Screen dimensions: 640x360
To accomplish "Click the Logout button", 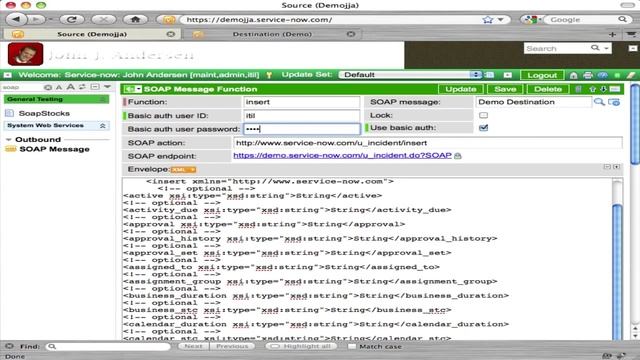I will (542, 75).
